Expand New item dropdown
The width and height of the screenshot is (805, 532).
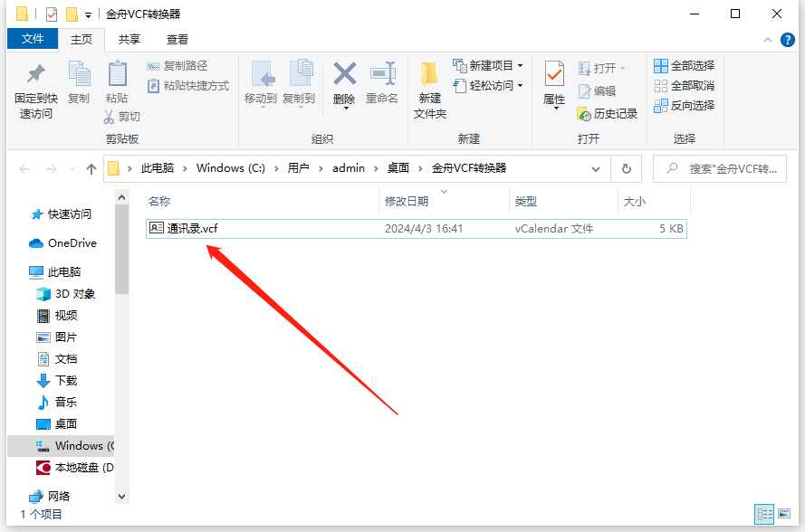tap(520, 66)
